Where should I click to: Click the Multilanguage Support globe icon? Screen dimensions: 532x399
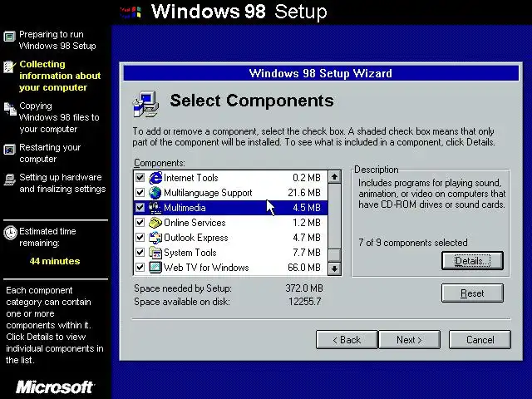coord(155,193)
